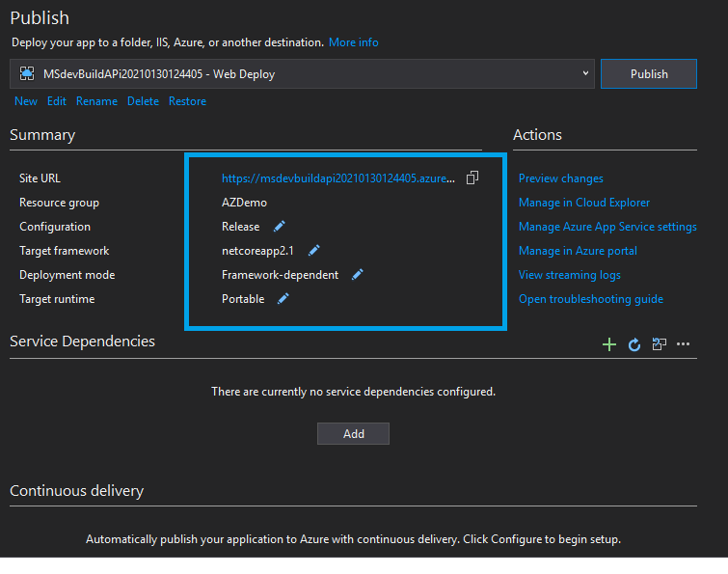Click the Configuration label
Screen dimensions: 728x574
(55, 227)
